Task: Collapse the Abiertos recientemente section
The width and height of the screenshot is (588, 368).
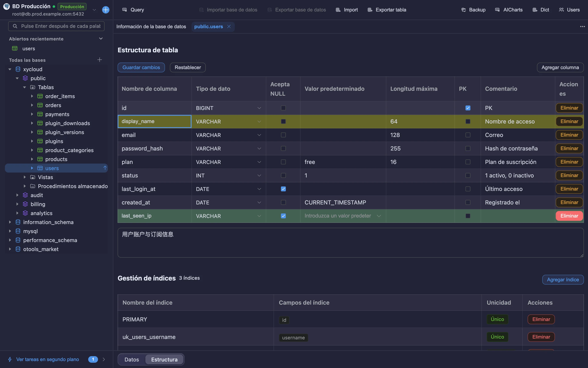Action: point(101,39)
